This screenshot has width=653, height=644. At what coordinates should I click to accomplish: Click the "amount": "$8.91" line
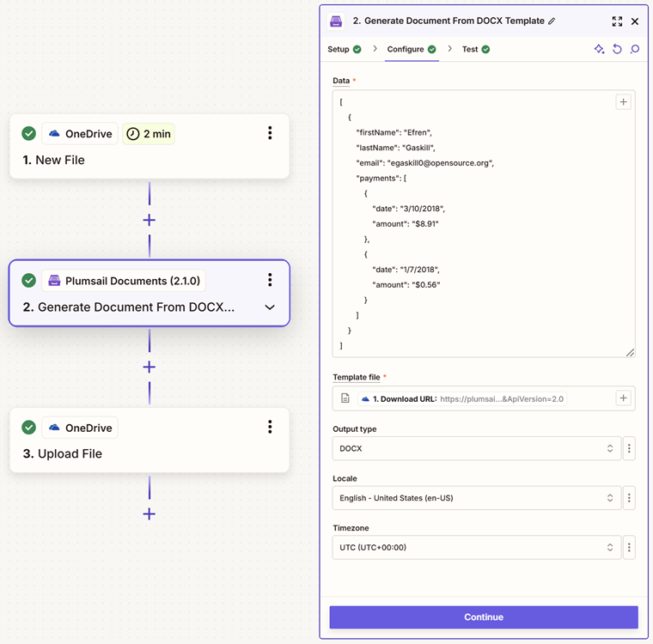click(406, 224)
